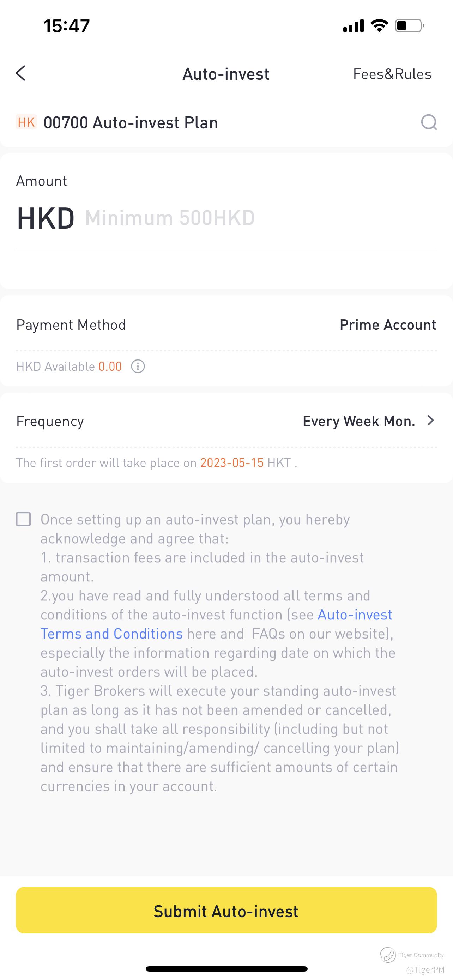
Task: Tap the cellular signal bars icon
Action: pos(354,26)
